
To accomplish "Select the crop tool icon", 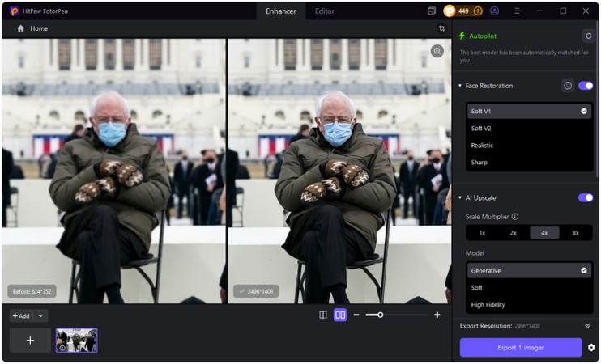I will pos(441,28).
